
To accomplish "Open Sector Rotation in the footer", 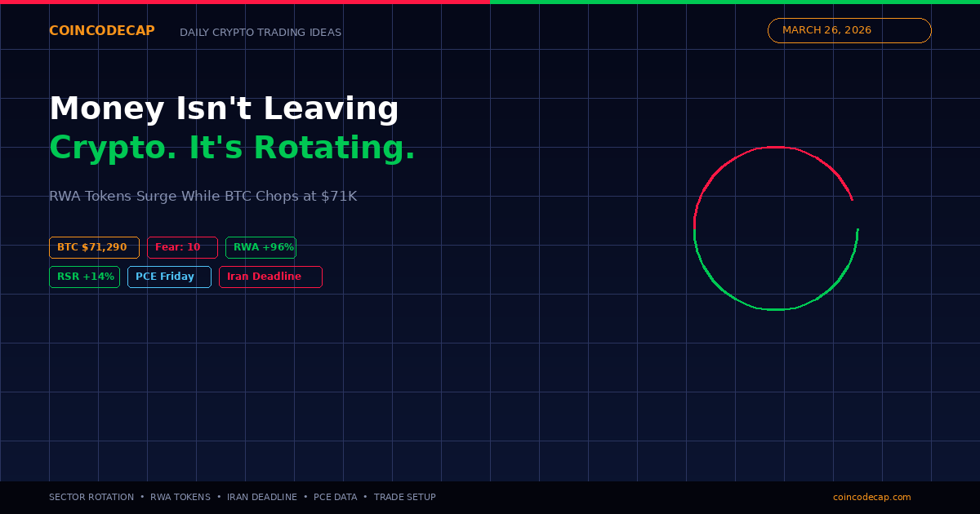I will [91, 497].
